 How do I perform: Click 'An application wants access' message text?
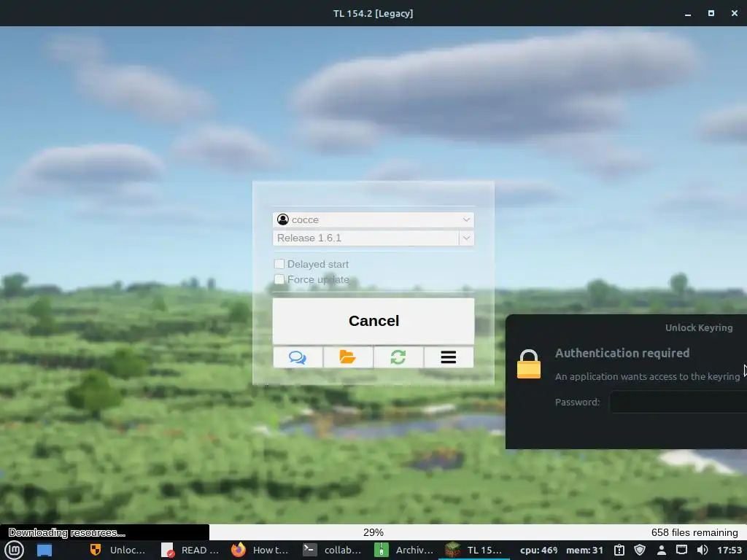click(648, 377)
